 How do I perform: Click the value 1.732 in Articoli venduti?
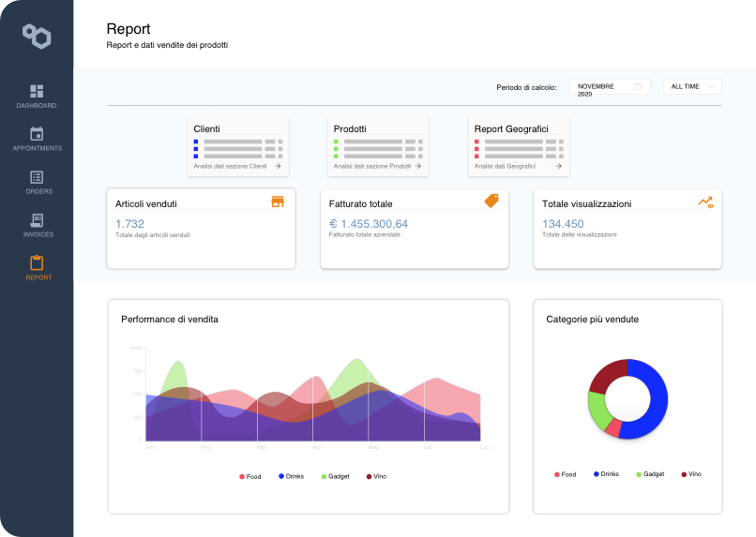[x=129, y=224]
